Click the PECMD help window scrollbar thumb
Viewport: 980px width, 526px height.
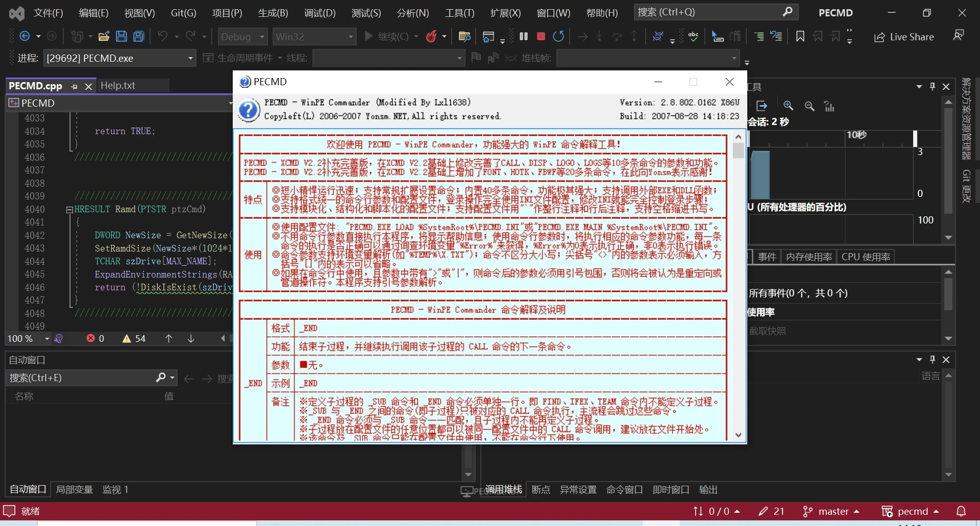(x=738, y=151)
